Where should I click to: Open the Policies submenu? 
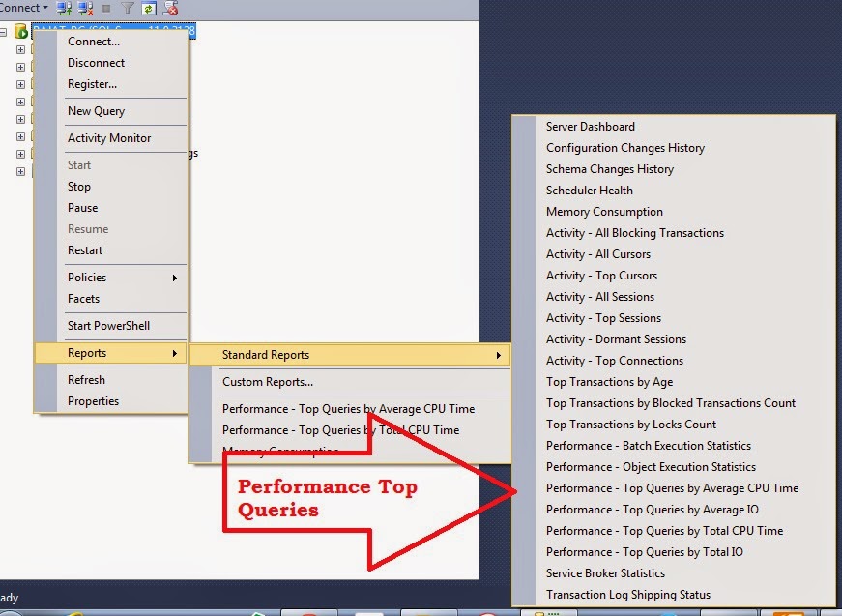click(x=111, y=278)
